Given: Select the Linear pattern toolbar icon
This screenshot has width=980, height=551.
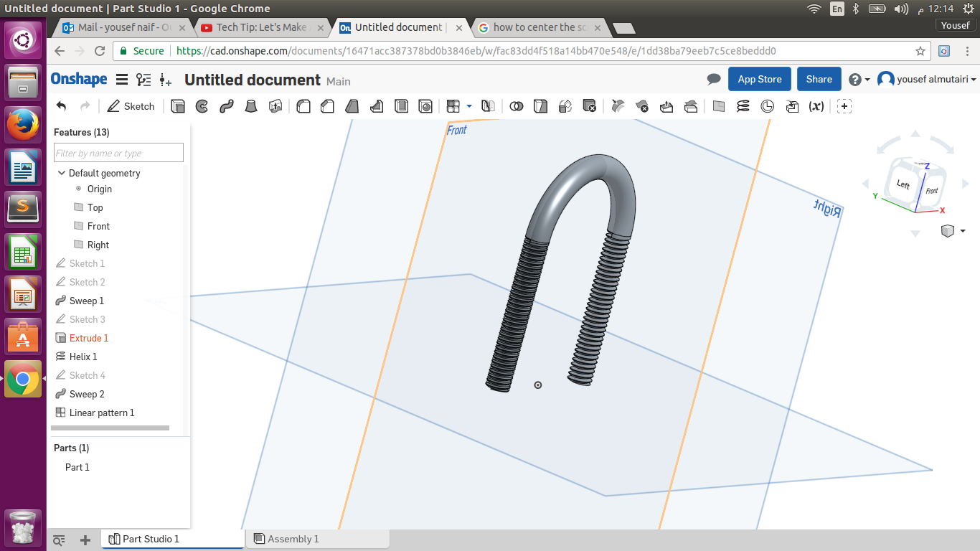Looking at the screenshot, I should click(453, 106).
